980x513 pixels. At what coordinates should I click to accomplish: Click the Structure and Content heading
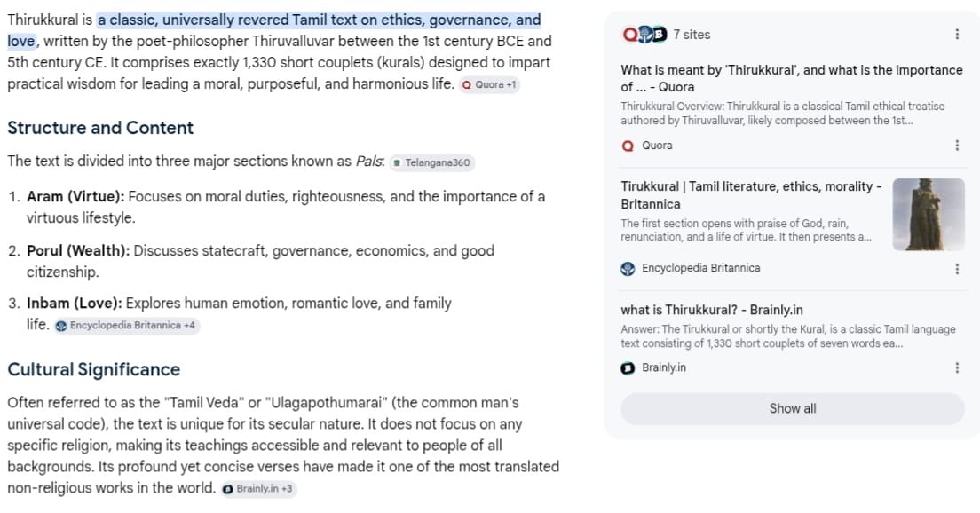(x=100, y=128)
